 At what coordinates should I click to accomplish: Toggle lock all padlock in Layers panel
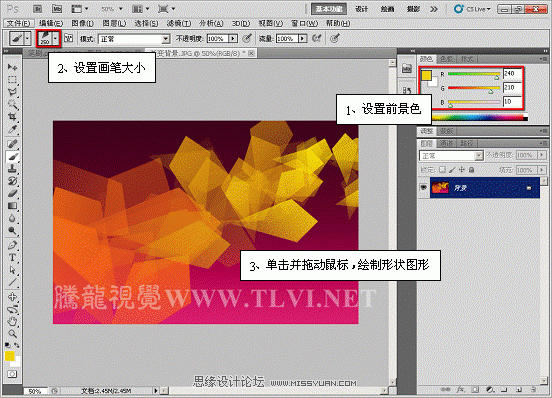[471, 170]
